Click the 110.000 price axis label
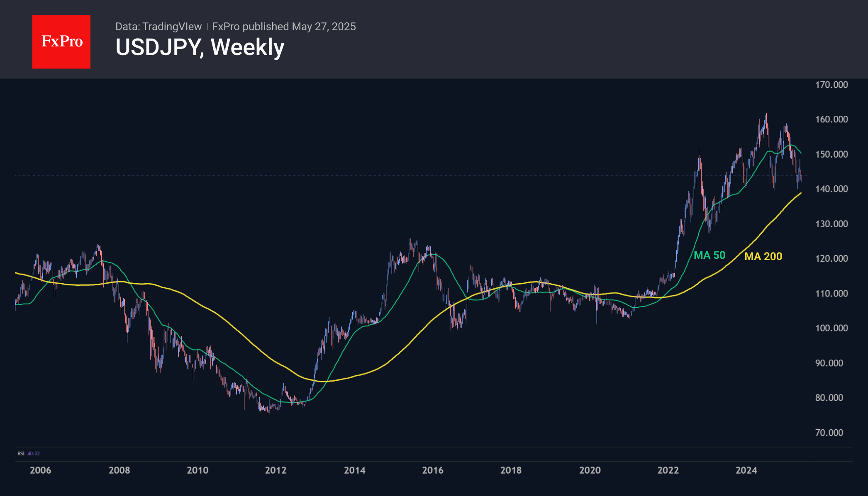Viewport: 868px width, 496px height. point(831,294)
